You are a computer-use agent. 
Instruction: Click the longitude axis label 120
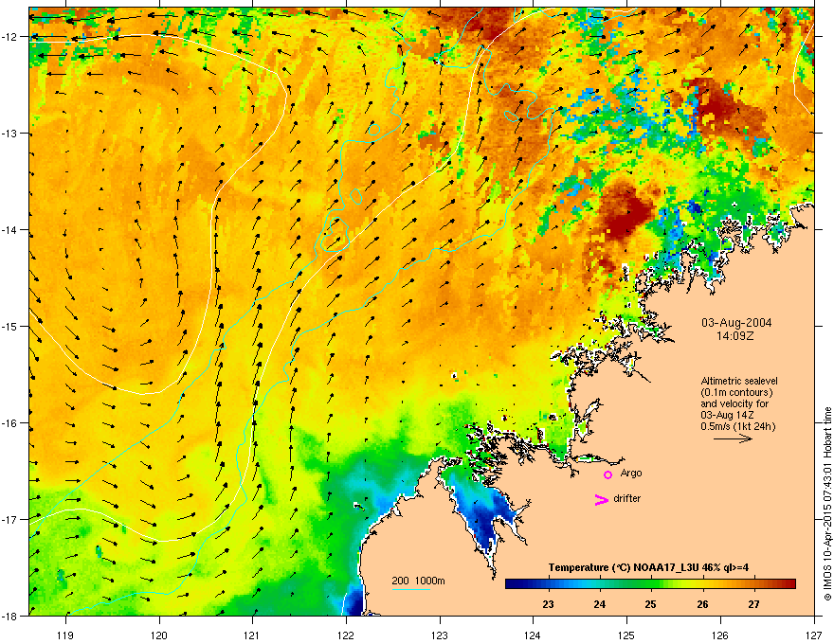[x=159, y=635]
